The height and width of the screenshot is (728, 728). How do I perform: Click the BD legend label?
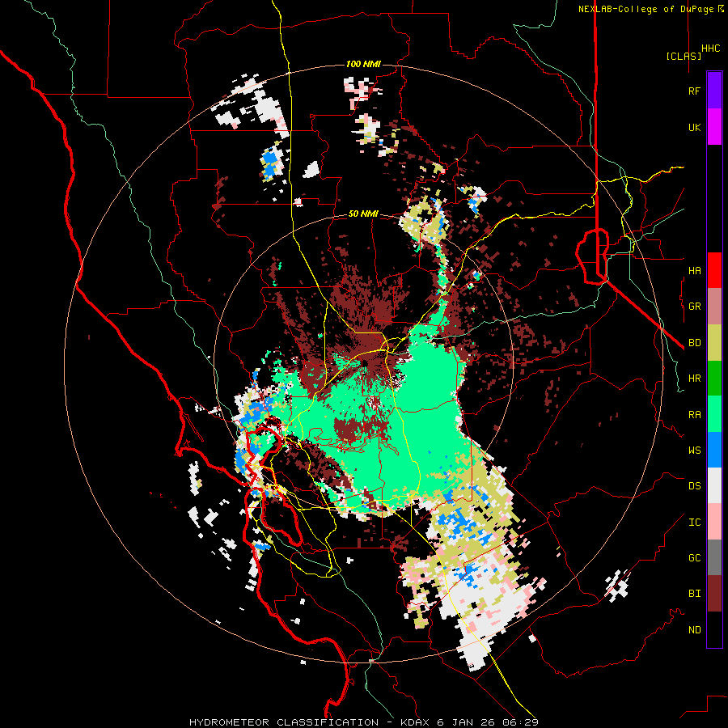694,343
